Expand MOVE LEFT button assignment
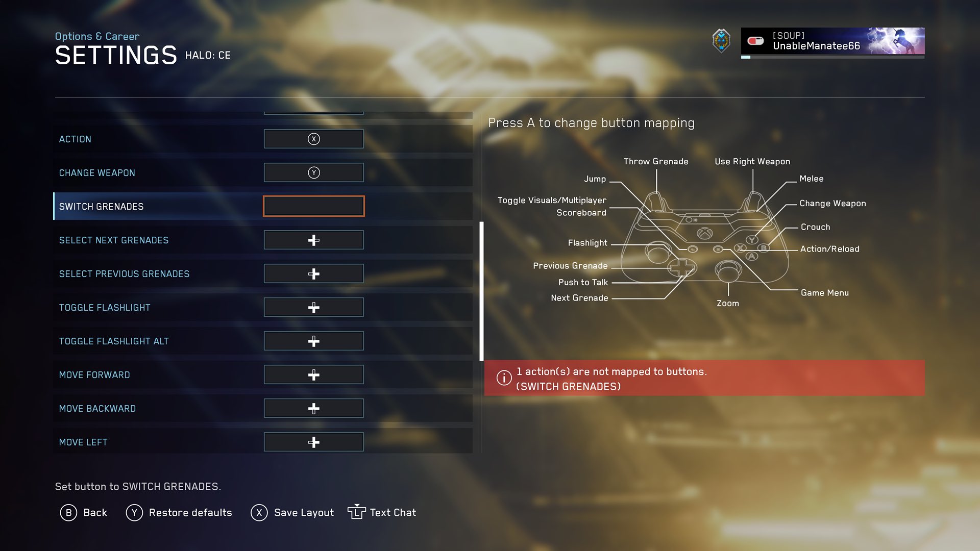This screenshot has height=551, width=980. (313, 442)
